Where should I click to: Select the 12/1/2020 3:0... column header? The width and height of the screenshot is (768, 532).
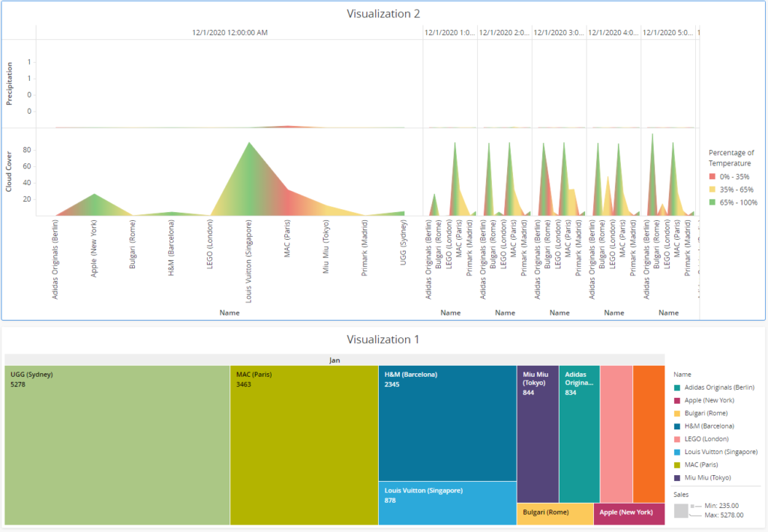click(559, 33)
